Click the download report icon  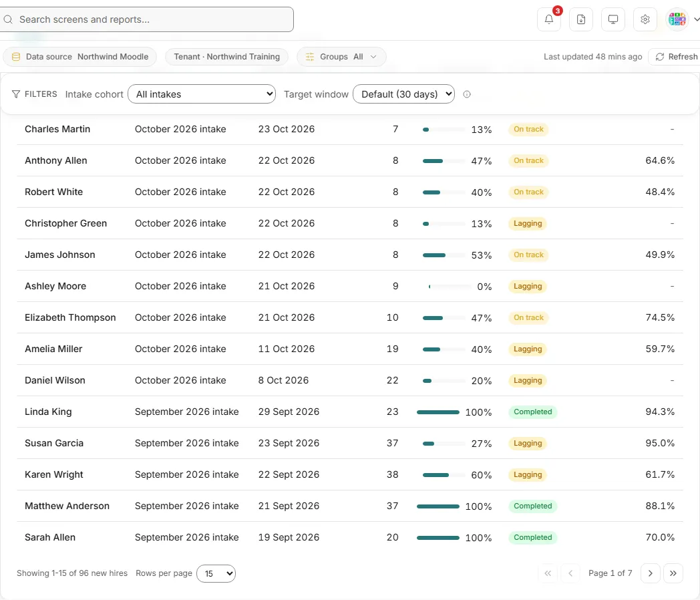(581, 19)
